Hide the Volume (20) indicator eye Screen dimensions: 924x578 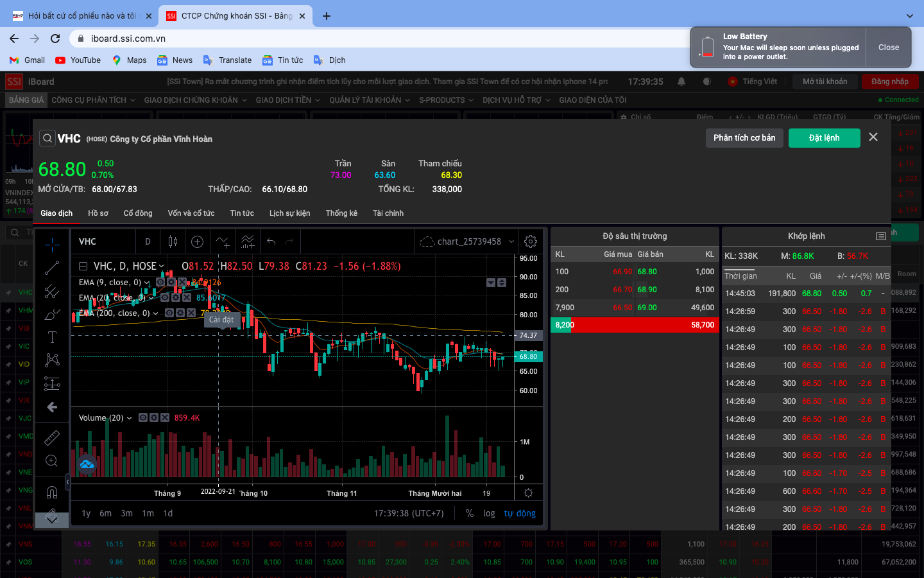[x=143, y=417]
